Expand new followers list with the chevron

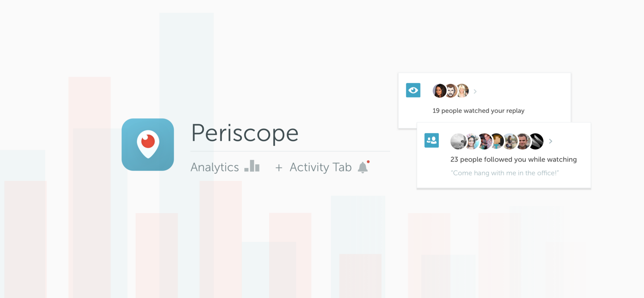pos(551,141)
